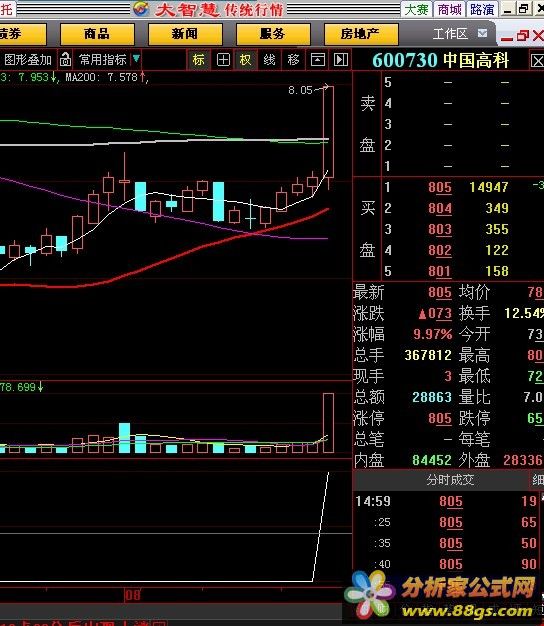Switch to the 服务 service tab
This screenshot has width=544, height=626.
pos(273,34)
